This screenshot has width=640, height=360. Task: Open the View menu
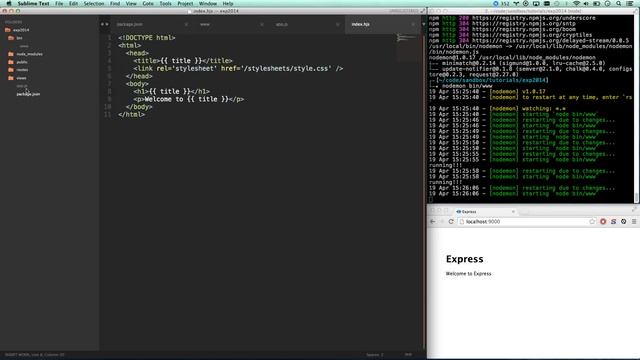[131, 3]
